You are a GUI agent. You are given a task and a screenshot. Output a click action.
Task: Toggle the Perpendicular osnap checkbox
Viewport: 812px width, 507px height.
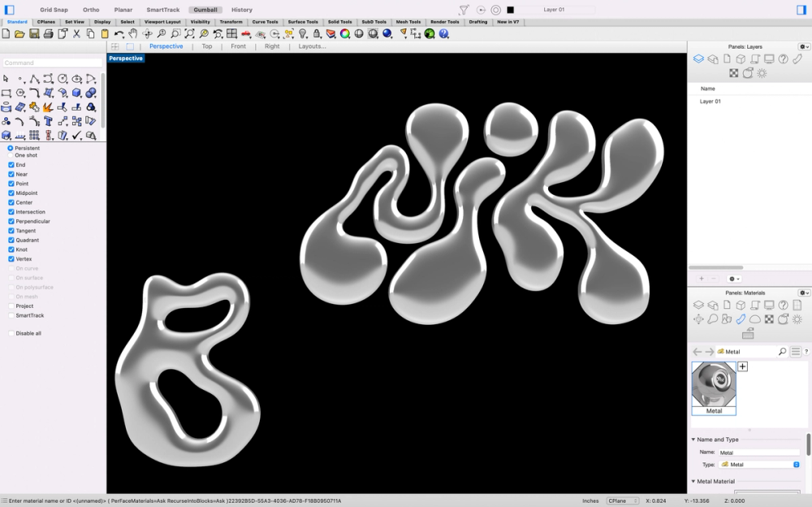[x=11, y=221]
